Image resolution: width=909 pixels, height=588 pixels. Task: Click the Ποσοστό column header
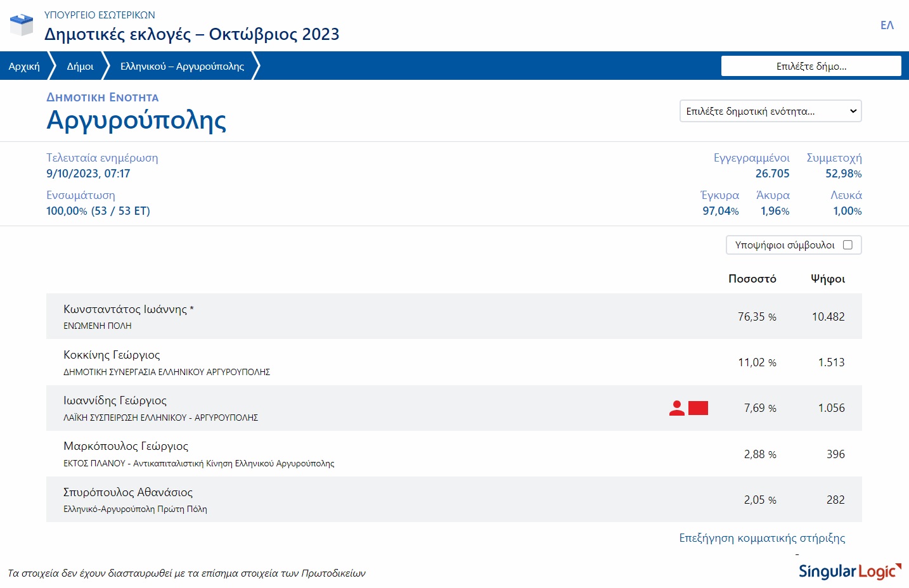point(752,279)
